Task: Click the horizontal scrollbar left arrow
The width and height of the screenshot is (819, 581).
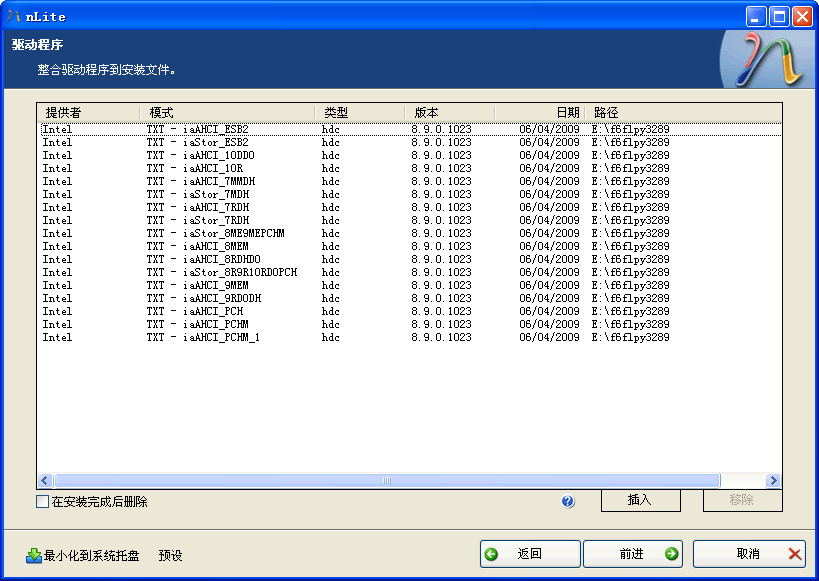Action: (45, 480)
